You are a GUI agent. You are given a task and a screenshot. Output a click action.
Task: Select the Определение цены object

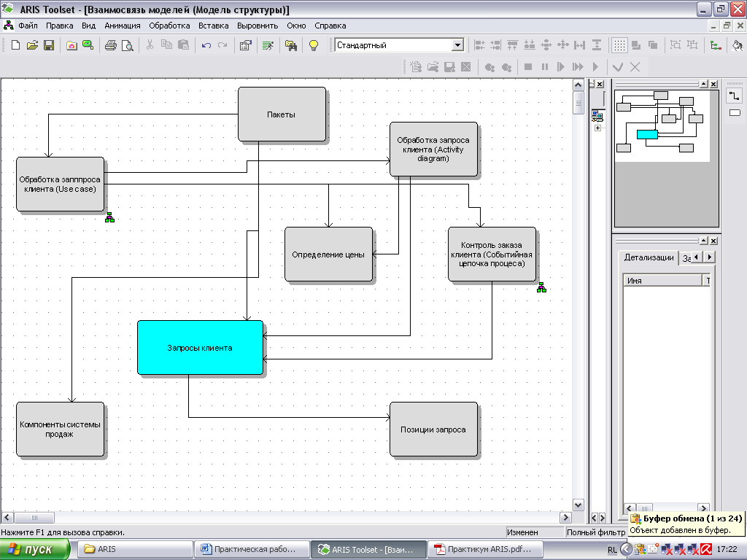click(329, 254)
